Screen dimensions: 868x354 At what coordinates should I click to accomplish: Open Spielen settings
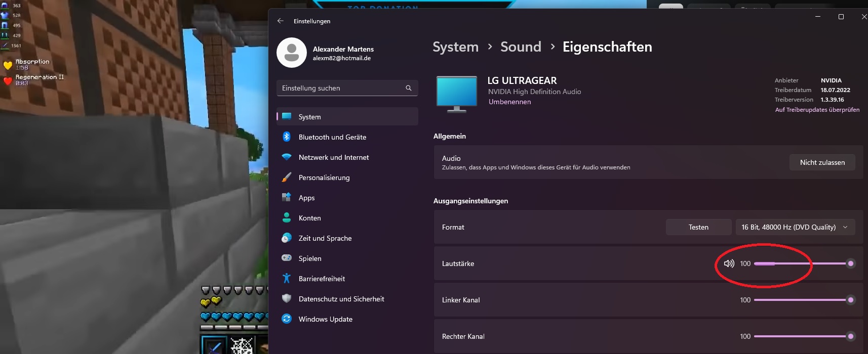coord(347,258)
